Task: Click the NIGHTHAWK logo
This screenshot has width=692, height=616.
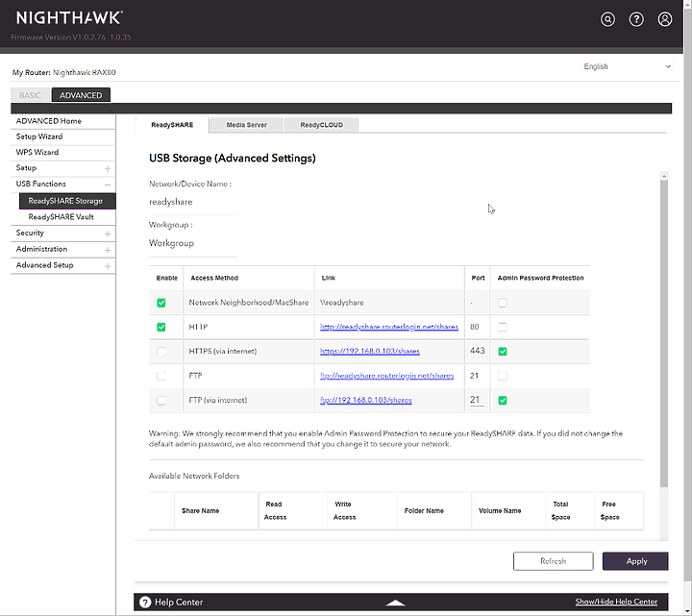Action: (x=69, y=17)
